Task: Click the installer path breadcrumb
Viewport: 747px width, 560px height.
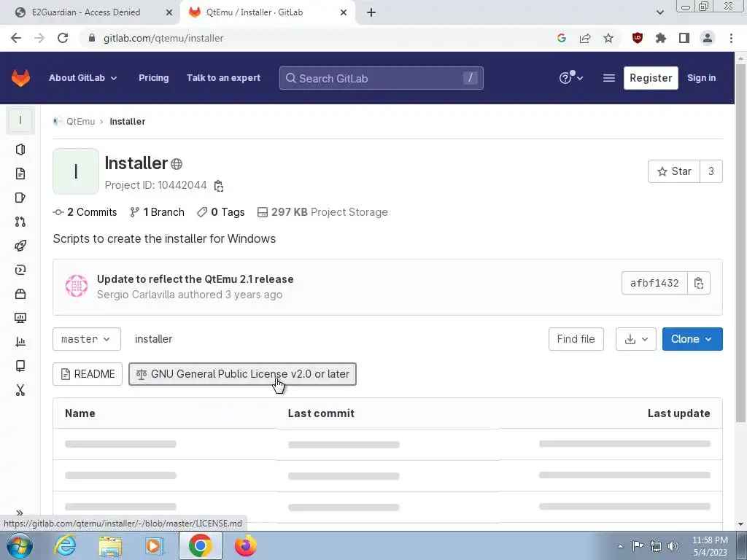Action: tap(153, 339)
